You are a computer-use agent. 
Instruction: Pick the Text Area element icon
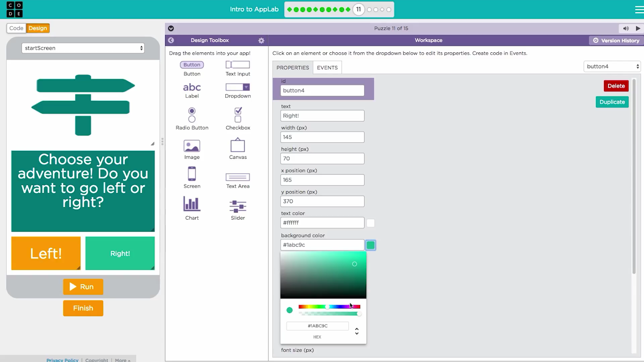(x=237, y=177)
